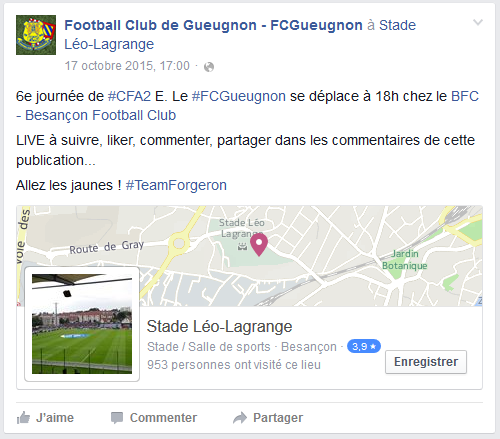Click Jardin Botanique label on the map
This screenshot has height=439, width=500.
pos(405,260)
